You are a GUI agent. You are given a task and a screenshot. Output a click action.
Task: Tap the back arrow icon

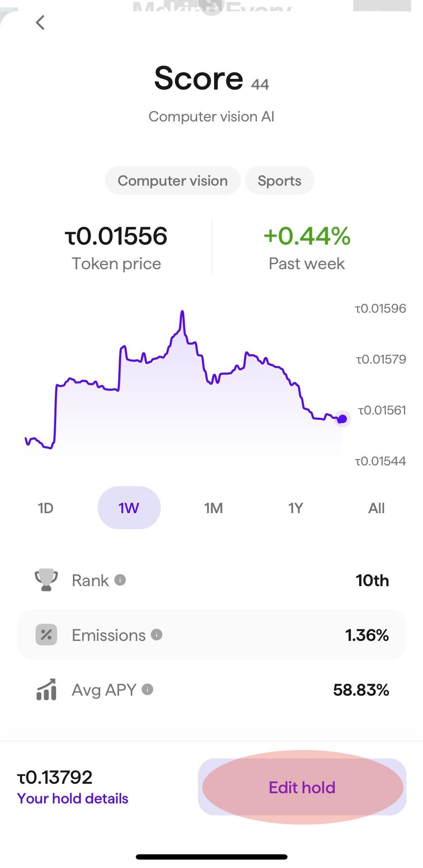pyautogui.click(x=40, y=23)
